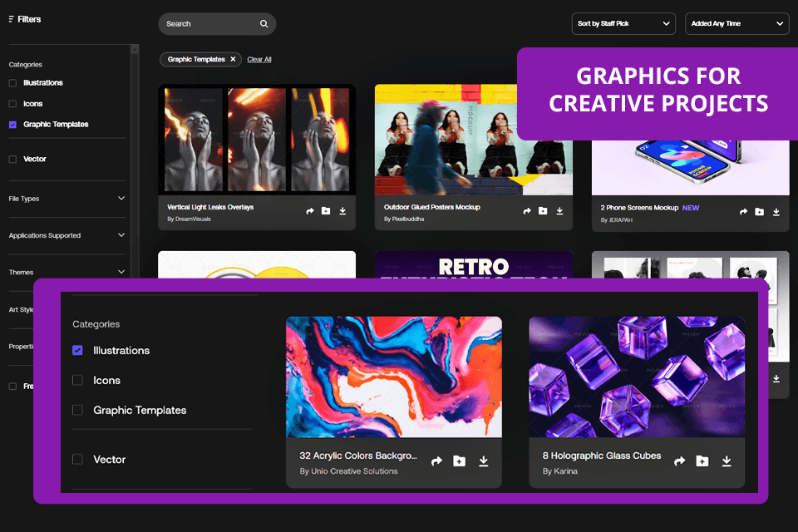Click the Vertical Light Leaks Overlays title
Image resolution: width=798 pixels, height=532 pixels.
tap(210, 207)
